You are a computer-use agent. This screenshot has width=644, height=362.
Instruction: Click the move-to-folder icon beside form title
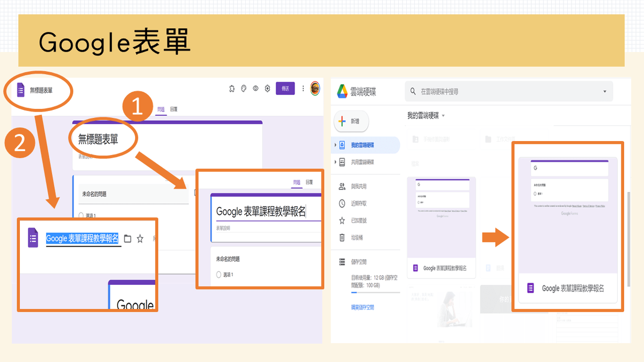128,239
